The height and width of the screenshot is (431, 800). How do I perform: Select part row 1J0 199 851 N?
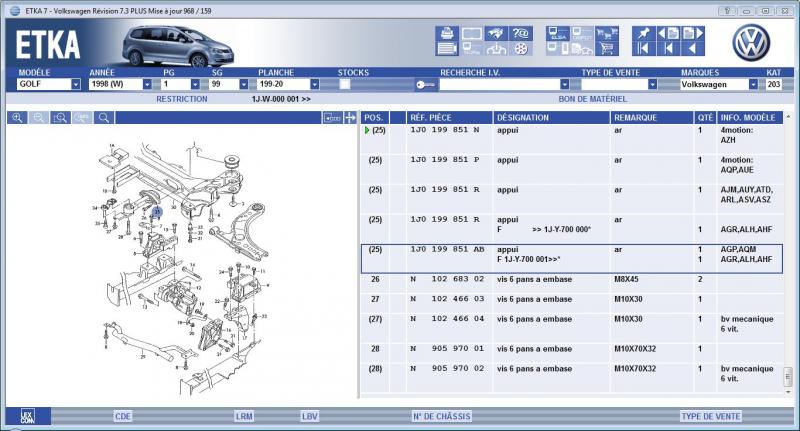click(571, 139)
